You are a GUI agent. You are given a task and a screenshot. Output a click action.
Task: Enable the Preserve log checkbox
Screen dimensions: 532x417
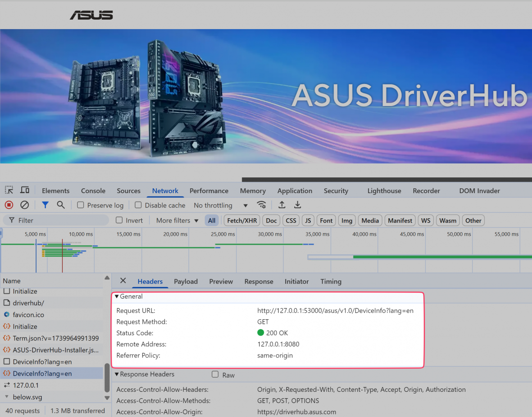pyautogui.click(x=80, y=205)
